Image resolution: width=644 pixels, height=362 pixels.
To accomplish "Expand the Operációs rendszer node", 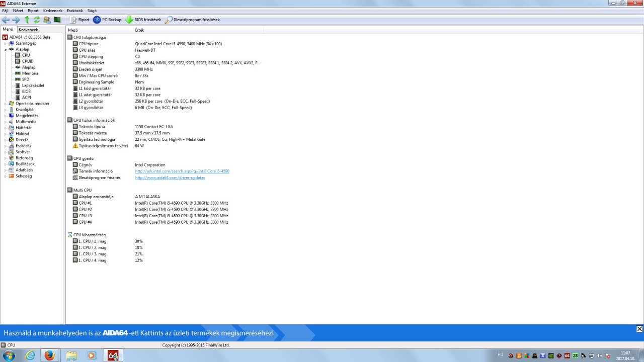I will coord(6,104).
